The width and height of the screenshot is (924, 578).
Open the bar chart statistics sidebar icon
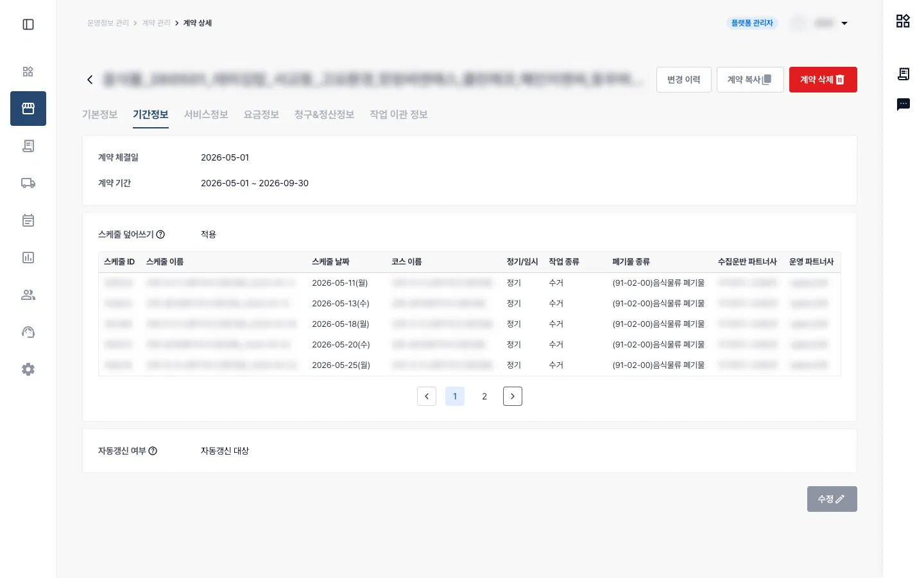[x=28, y=258]
